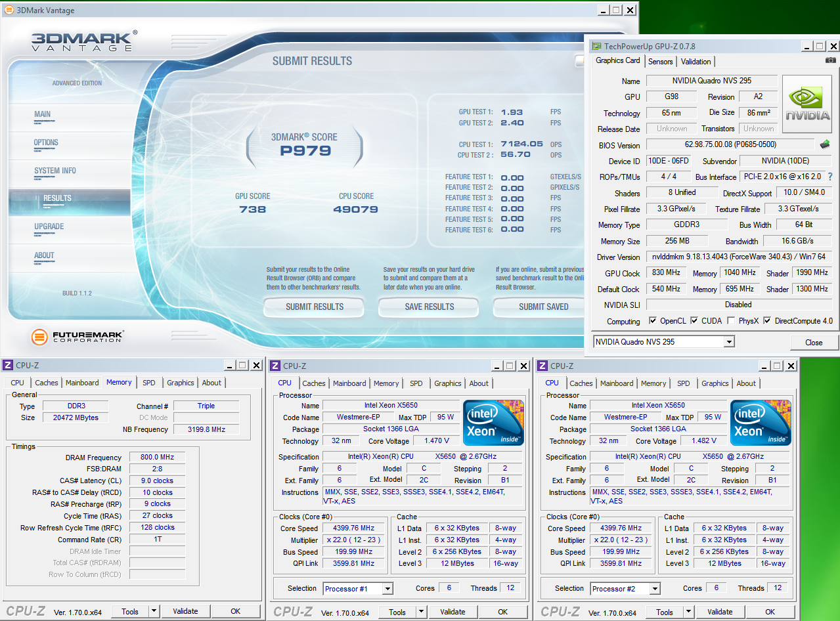Image resolution: width=840 pixels, height=621 pixels.
Task: Click OK in the Processor #1 CPU-Z window
Action: point(502,612)
